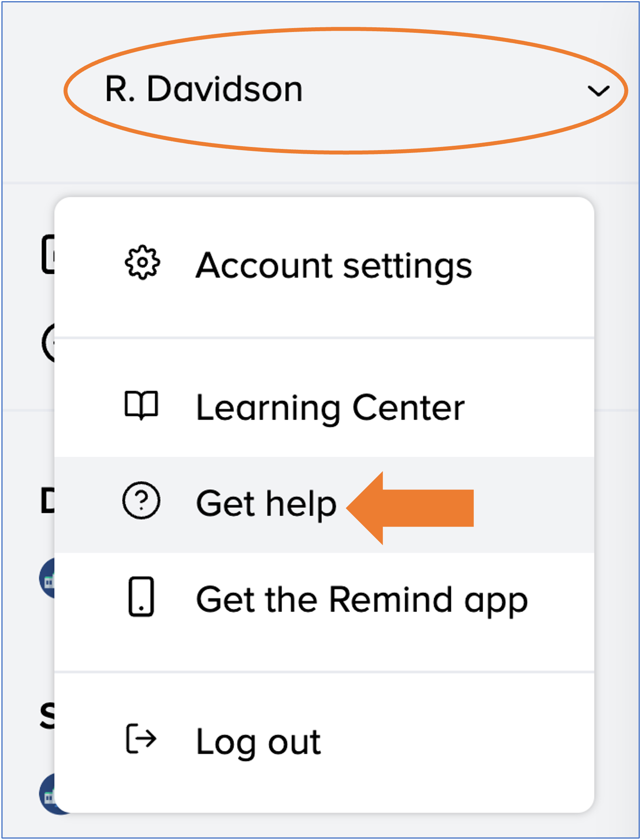Image resolution: width=641 pixels, height=840 pixels.
Task: Click the partially hidden "S" heading
Action: point(47,716)
